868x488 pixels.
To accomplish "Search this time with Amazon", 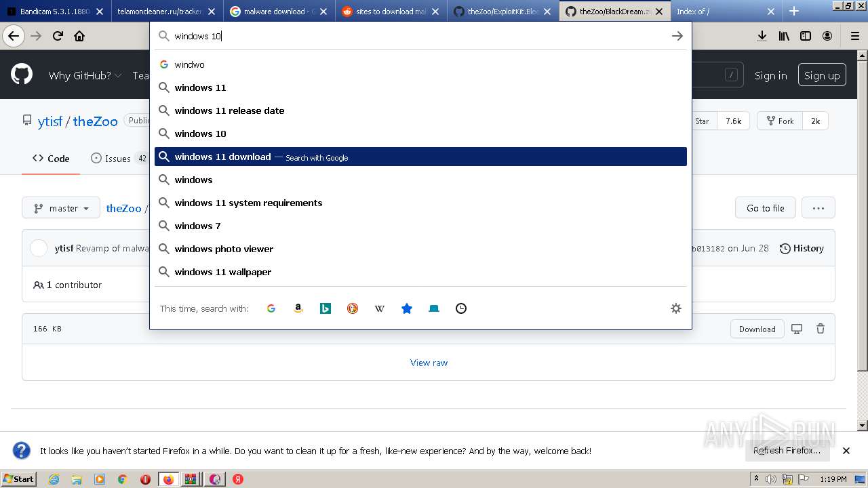I will [x=298, y=308].
